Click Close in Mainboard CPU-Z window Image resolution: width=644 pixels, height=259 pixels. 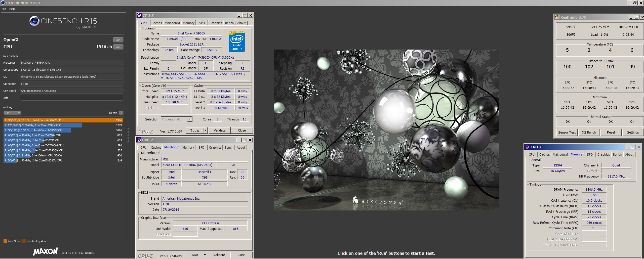click(x=241, y=255)
